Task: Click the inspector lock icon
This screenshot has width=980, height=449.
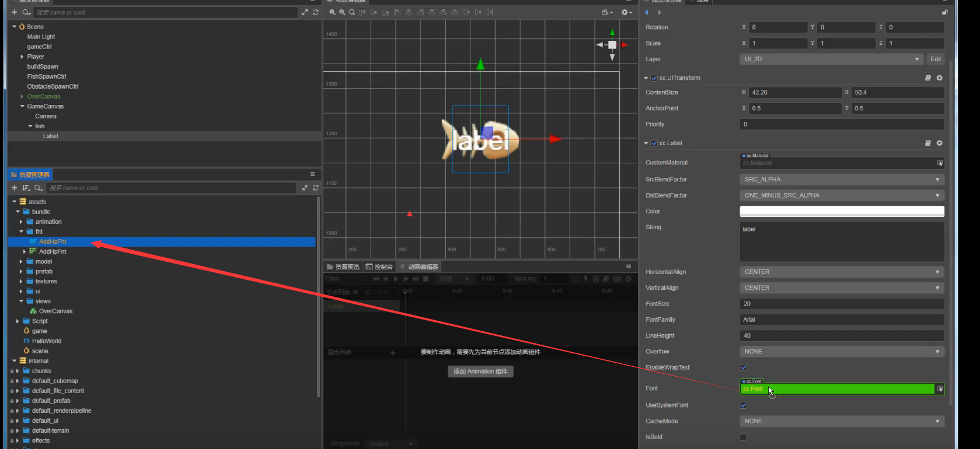Action: pyautogui.click(x=944, y=12)
